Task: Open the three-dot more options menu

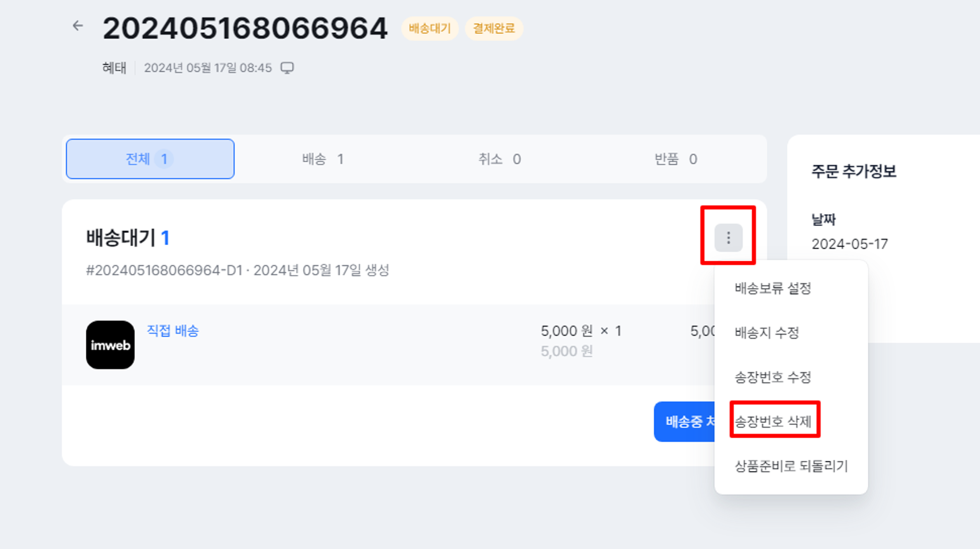Action: point(728,238)
